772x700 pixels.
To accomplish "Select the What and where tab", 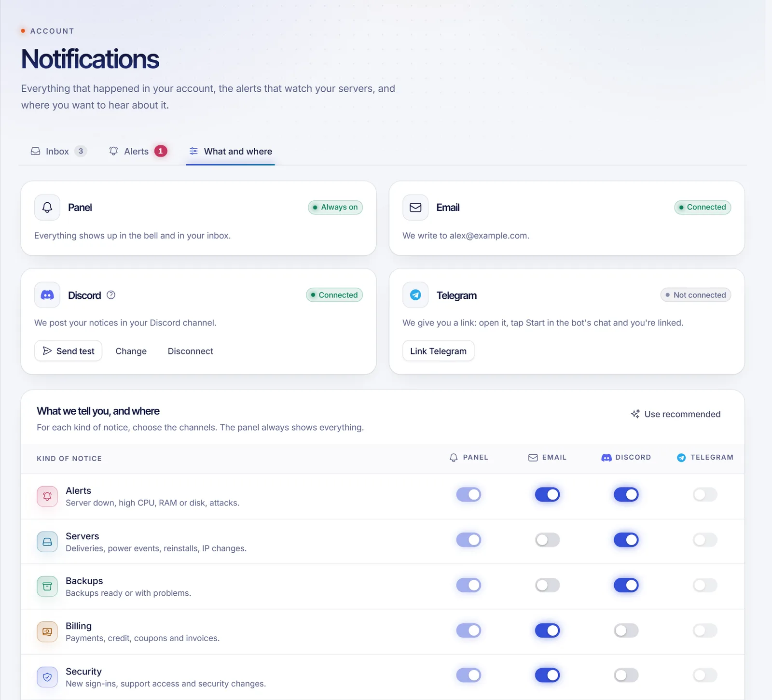I will [x=231, y=151].
